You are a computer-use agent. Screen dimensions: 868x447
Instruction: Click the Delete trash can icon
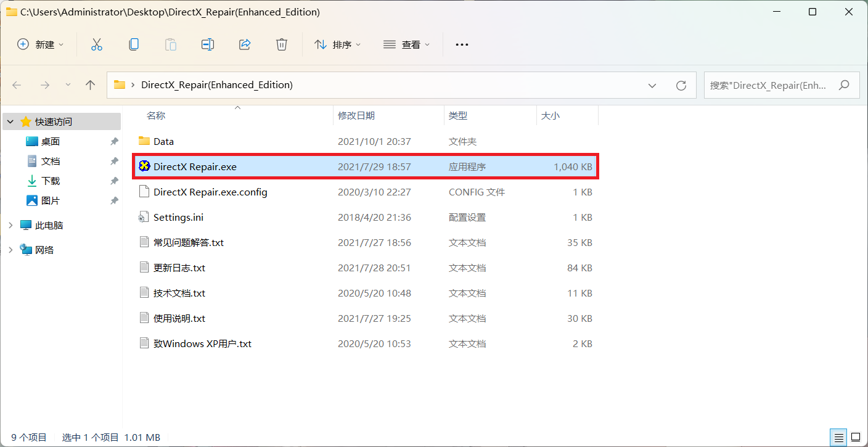tap(282, 44)
